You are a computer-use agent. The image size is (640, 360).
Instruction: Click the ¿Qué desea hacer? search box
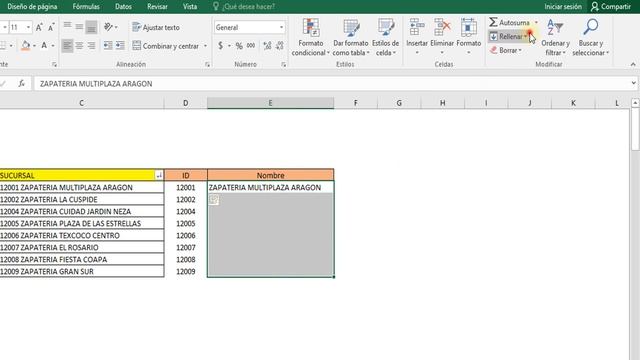point(244,7)
